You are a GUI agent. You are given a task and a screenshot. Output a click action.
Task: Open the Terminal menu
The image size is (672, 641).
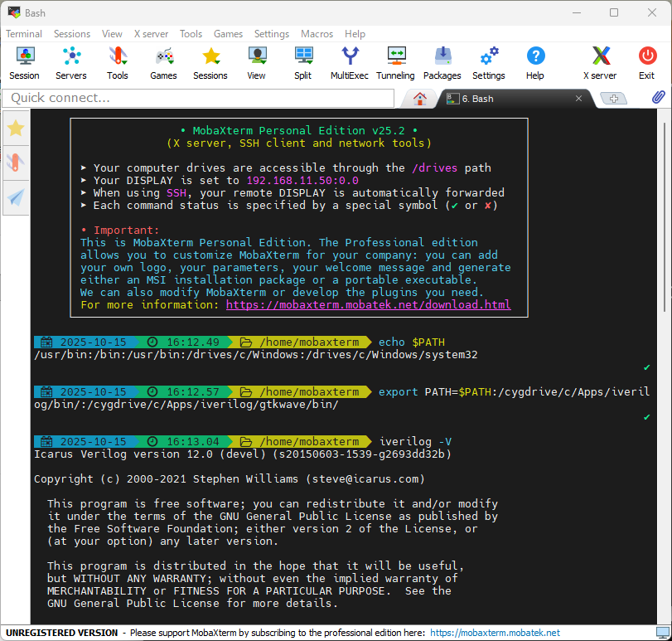24,34
